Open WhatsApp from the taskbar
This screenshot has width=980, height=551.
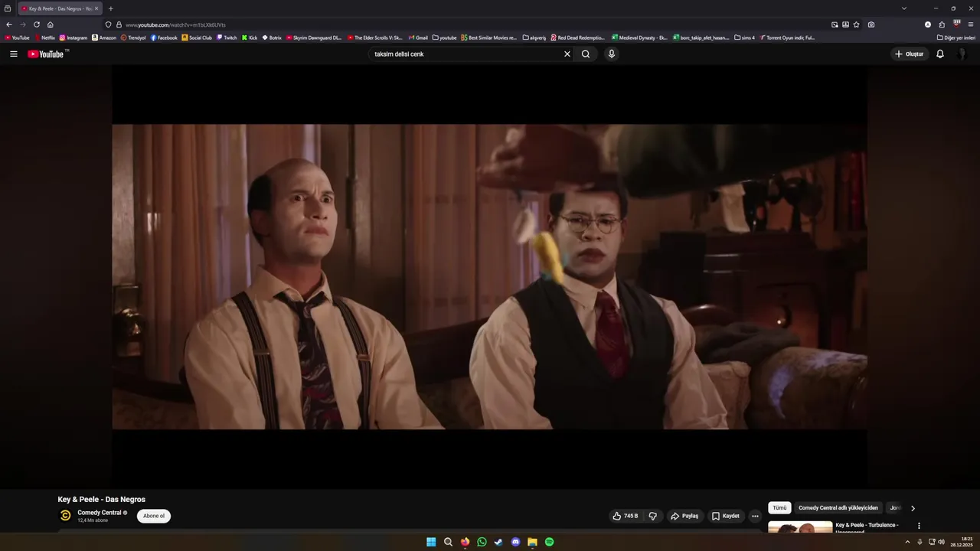point(482,542)
